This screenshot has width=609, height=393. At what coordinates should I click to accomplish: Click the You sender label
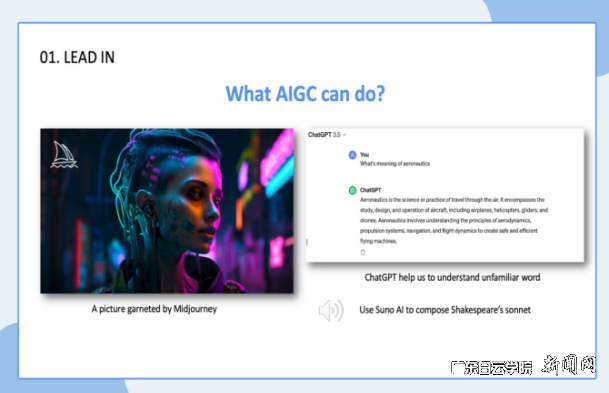[364, 155]
